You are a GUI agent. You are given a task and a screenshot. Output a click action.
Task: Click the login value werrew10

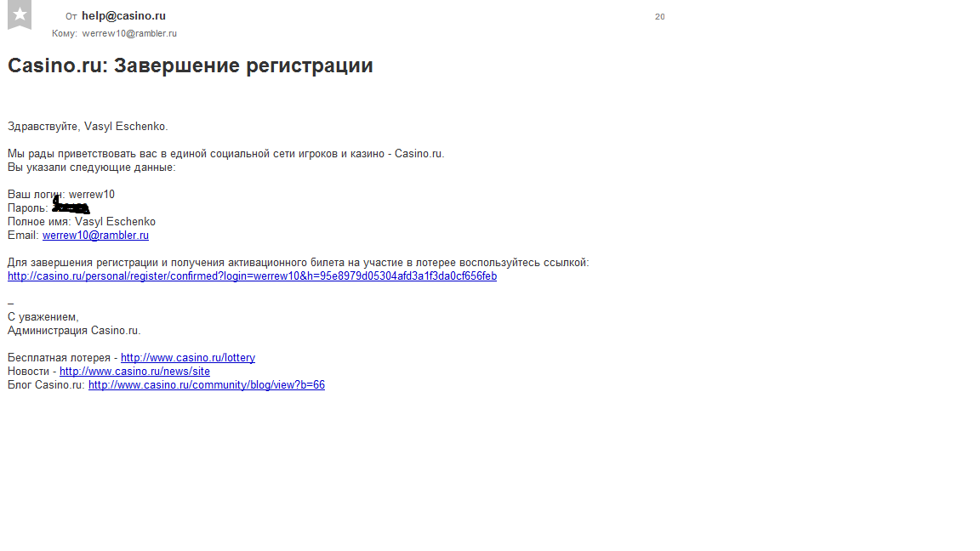pos(92,195)
